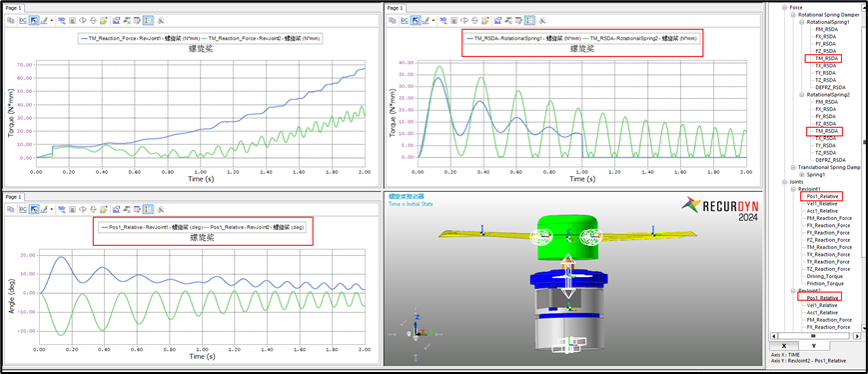
Task: Click the fit-all grid icon in the top-left plot toolbar
Action: [x=72, y=21]
